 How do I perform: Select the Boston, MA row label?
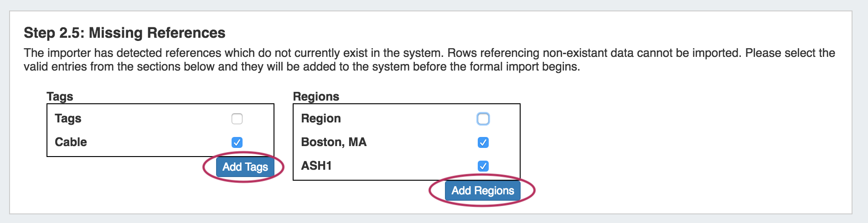click(334, 142)
